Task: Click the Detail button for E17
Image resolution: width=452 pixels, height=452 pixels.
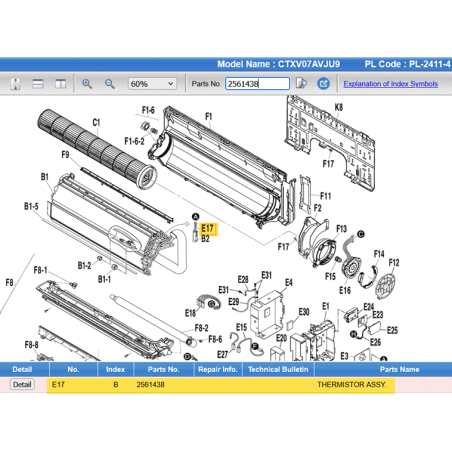Action: pos(22,384)
